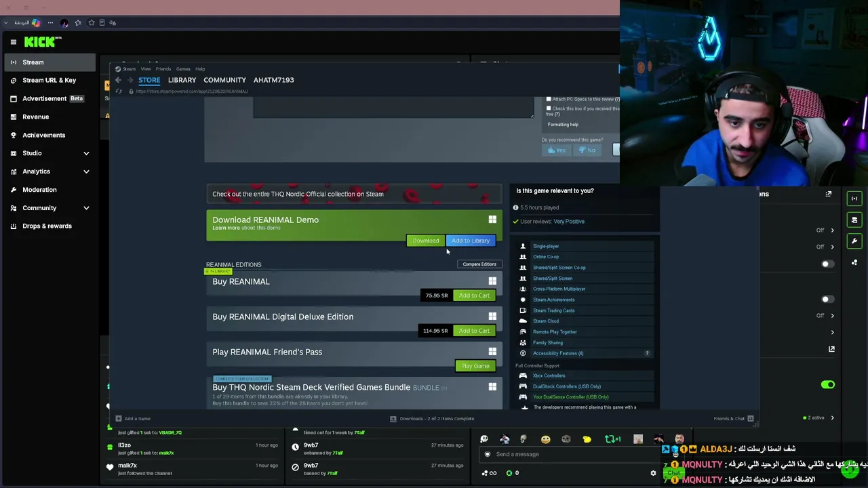Open the View menu in Steam
The width and height of the screenshot is (868, 488).
(146, 69)
